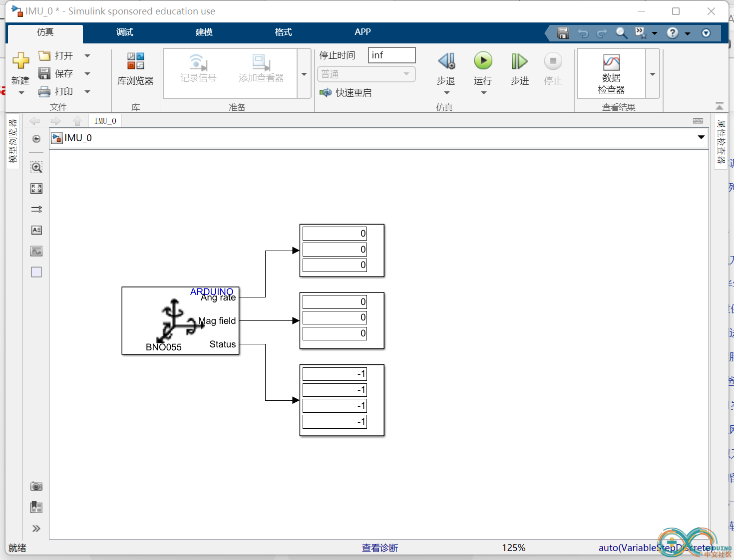Click the screenshot camera icon
Image resolution: width=734 pixels, height=560 pixels.
(36, 486)
